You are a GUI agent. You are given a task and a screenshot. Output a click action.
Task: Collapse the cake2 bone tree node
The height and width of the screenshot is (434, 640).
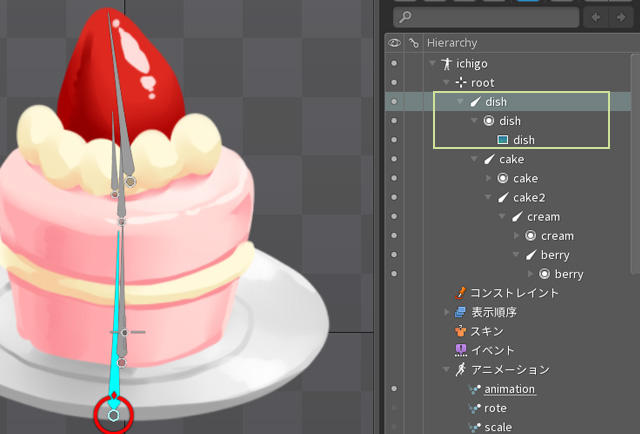pos(489,198)
